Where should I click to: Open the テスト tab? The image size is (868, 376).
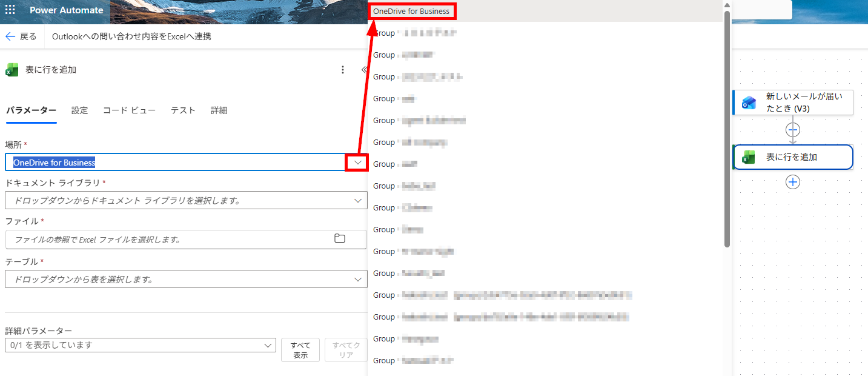tap(183, 110)
